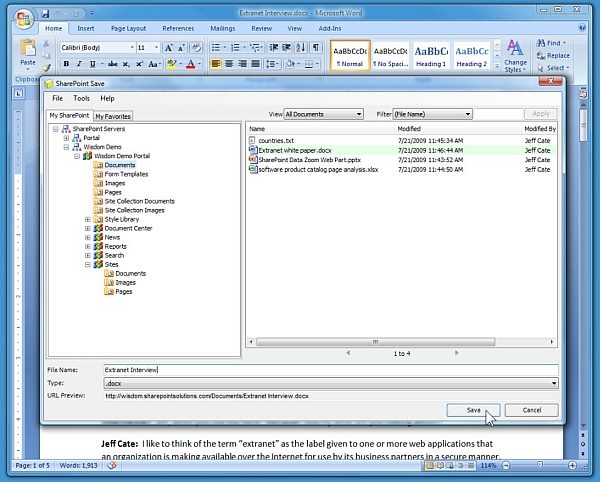This screenshot has height=482, width=600.
Task: Click the red font color icon
Action: click(x=191, y=64)
